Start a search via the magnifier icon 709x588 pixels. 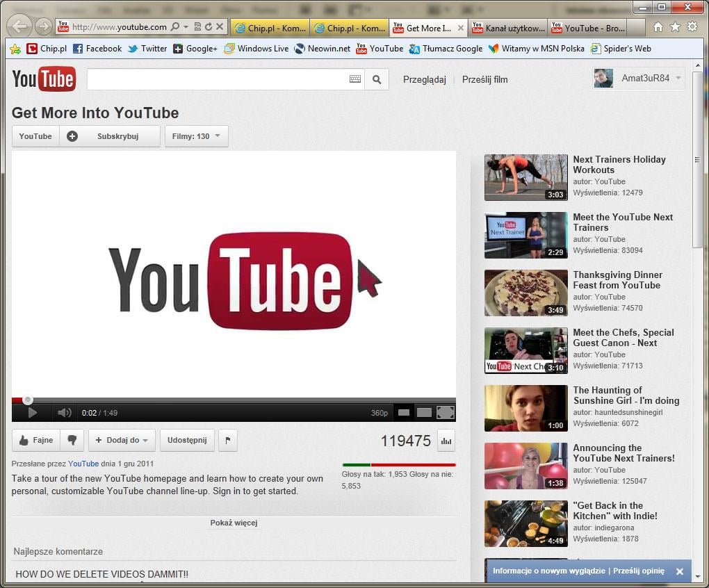click(x=377, y=79)
